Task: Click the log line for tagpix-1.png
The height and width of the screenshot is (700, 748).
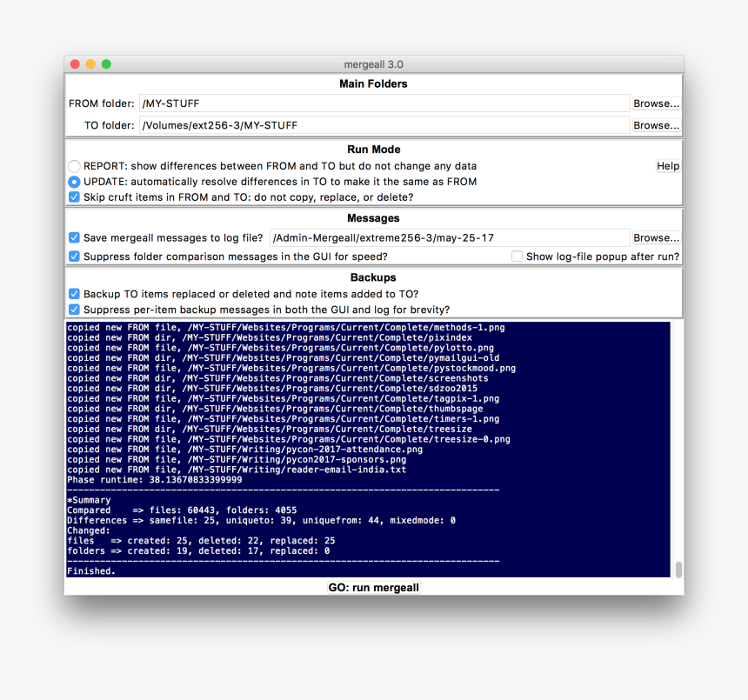Action: click(283, 398)
